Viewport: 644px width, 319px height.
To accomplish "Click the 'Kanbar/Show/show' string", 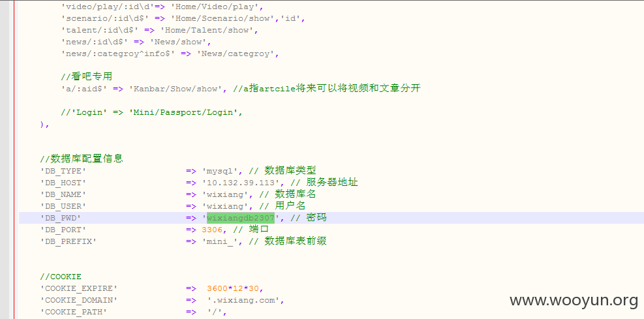I will [176, 88].
